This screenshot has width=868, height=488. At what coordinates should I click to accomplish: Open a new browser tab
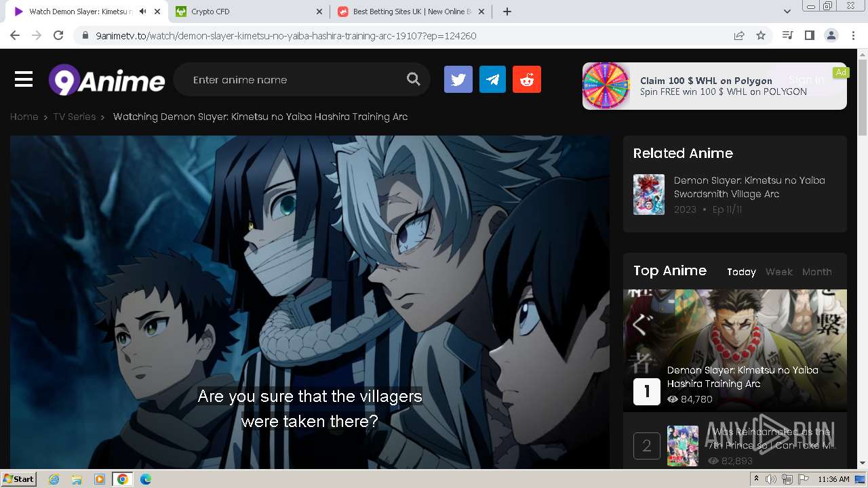tap(507, 12)
